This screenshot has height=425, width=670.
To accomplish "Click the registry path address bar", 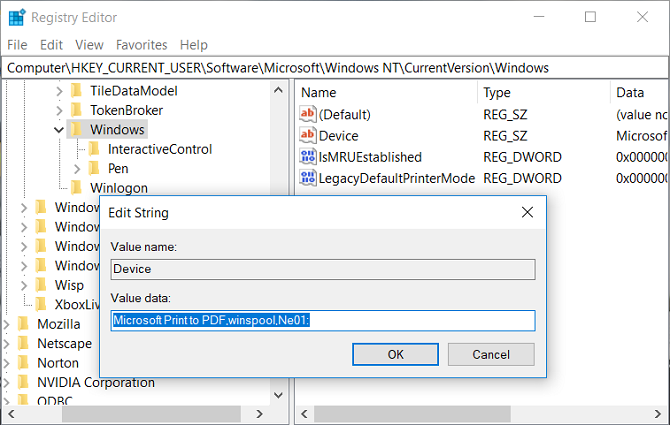I will click(335, 67).
